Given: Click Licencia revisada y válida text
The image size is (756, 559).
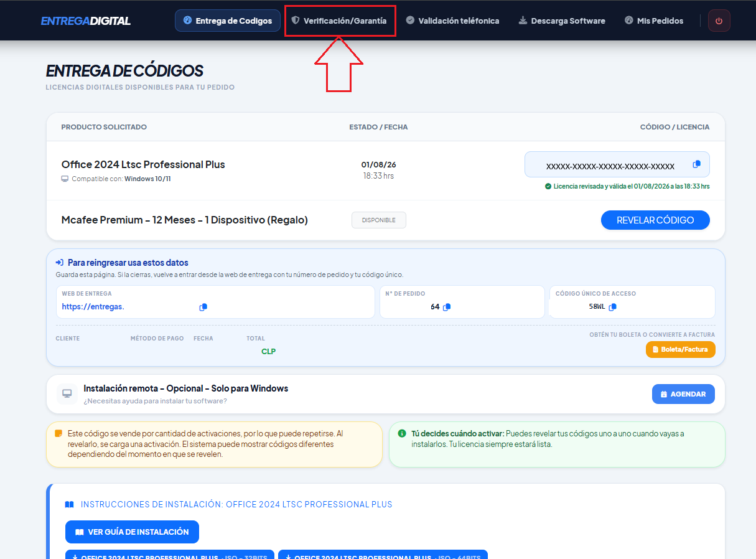Looking at the screenshot, I should click(x=632, y=186).
